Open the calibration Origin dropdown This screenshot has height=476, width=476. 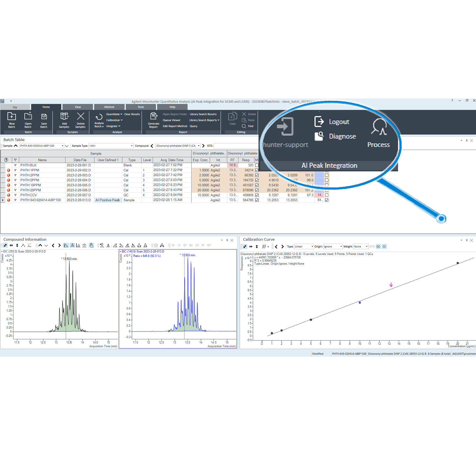click(341, 247)
